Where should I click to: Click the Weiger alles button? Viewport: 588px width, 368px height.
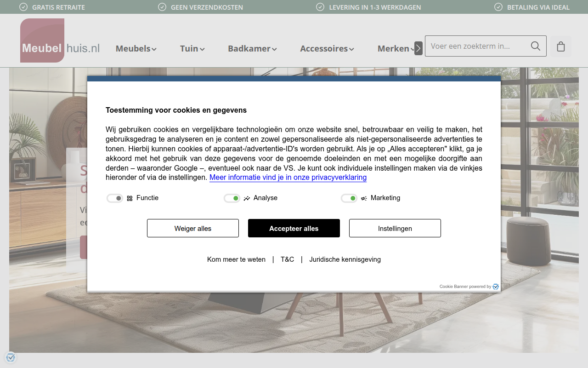pyautogui.click(x=193, y=228)
